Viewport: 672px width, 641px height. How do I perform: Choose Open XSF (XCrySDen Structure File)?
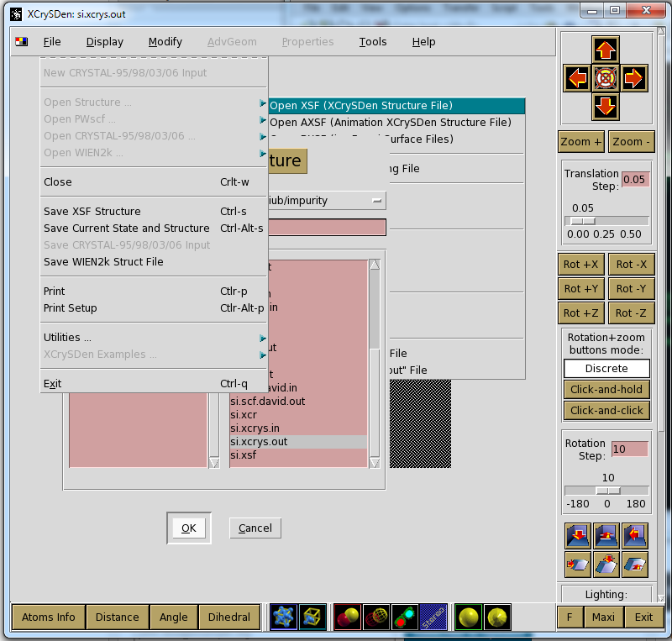(396, 106)
